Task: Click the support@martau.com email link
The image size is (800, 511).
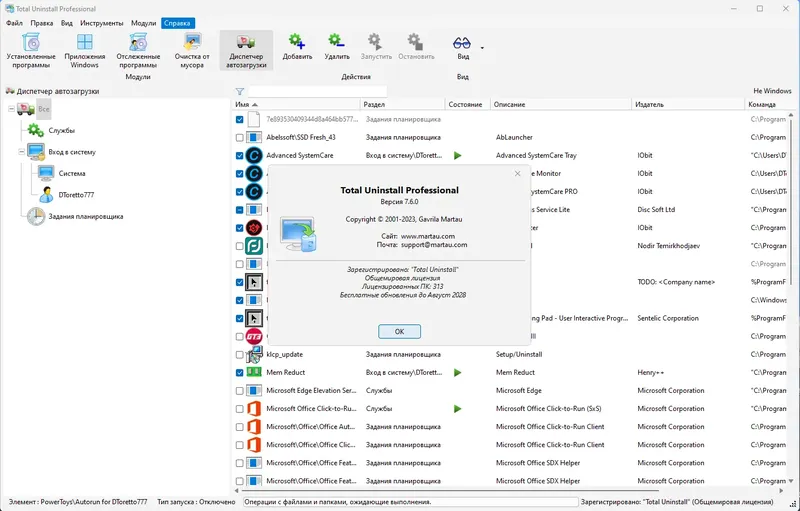Action: 434,245
